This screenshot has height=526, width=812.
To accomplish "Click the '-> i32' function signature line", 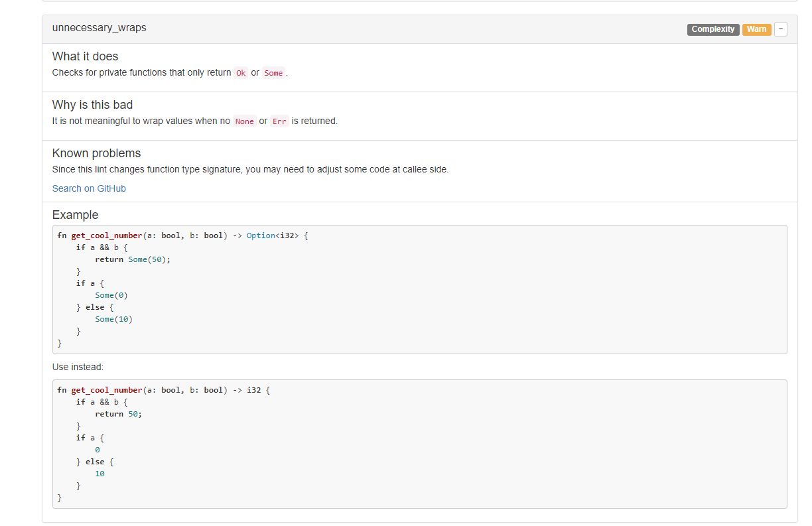I will [x=164, y=390].
